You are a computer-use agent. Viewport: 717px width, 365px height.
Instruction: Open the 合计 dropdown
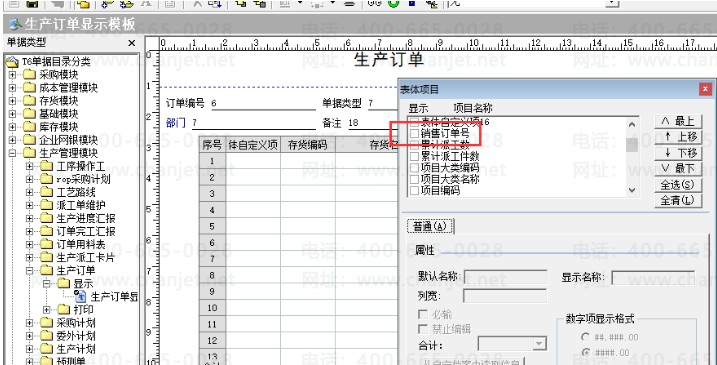click(540, 344)
